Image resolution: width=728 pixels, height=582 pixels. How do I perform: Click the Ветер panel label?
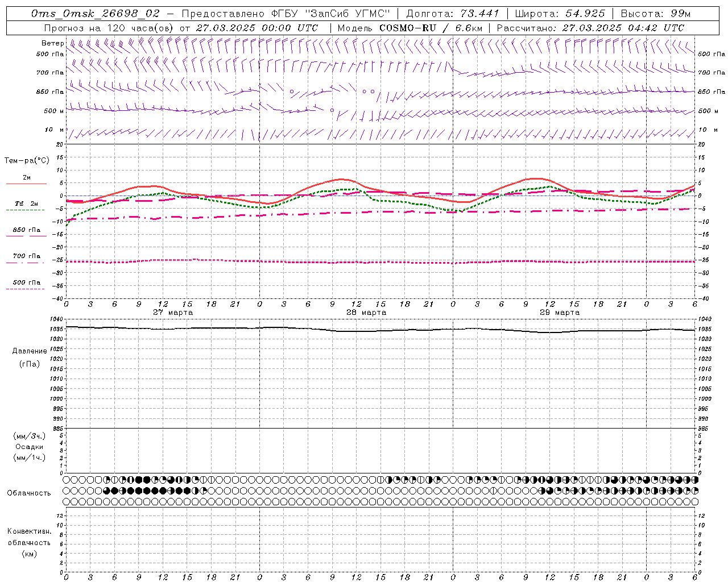pos(52,43)
